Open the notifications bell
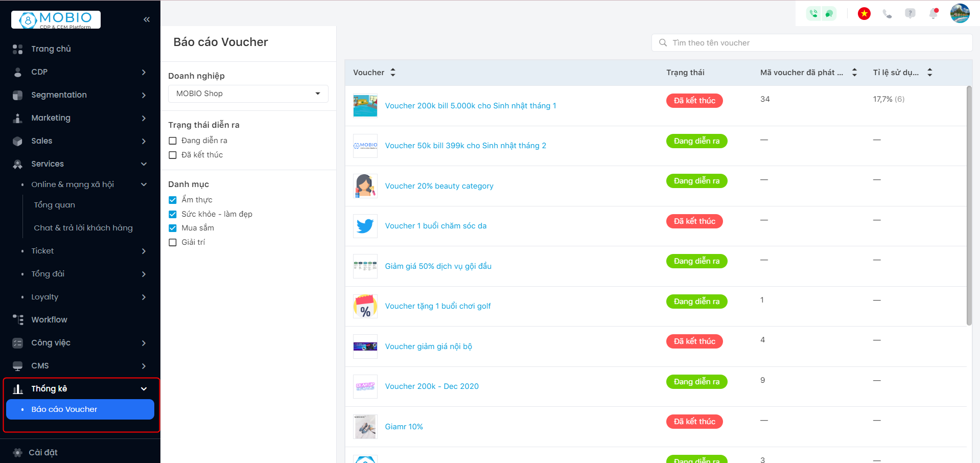This screenshot has height=463, width=980. (934, 14)
